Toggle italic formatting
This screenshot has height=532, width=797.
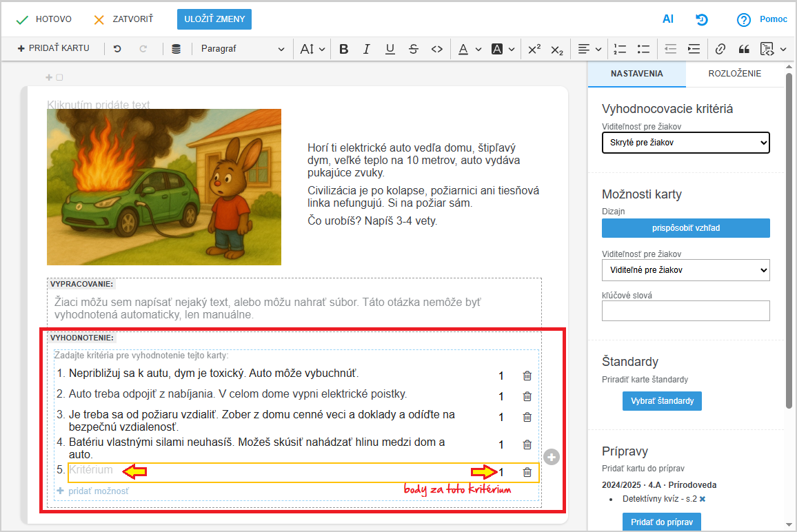pyautogui.click(x=367, y=49)
